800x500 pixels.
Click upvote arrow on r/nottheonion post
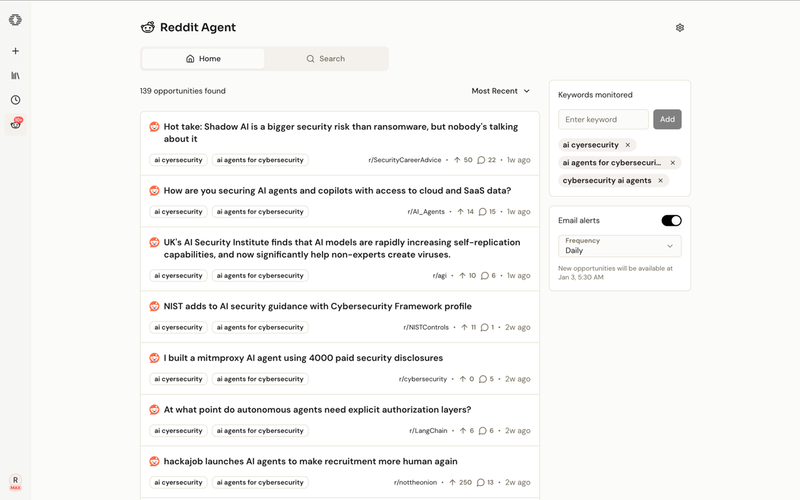[x=452, y=482]
